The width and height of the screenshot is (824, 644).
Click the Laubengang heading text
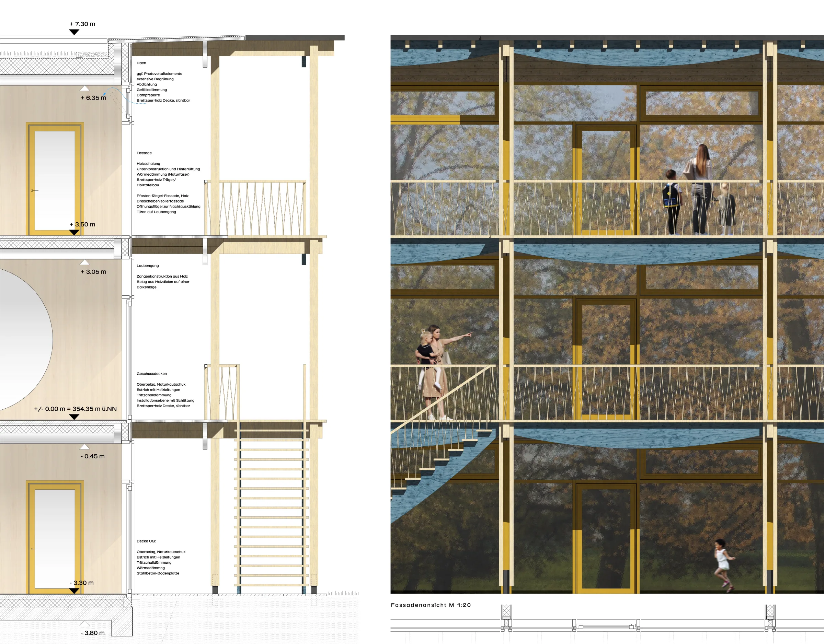(148, 266)
